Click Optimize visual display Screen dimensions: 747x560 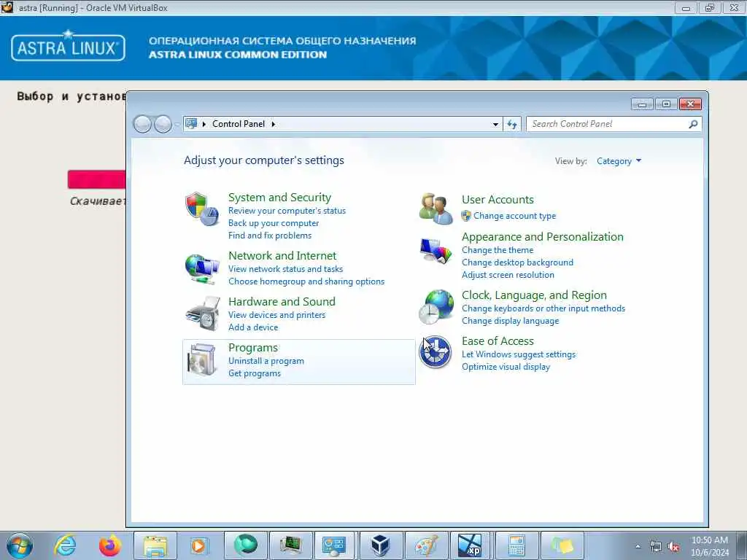click(x=506, y=367)
